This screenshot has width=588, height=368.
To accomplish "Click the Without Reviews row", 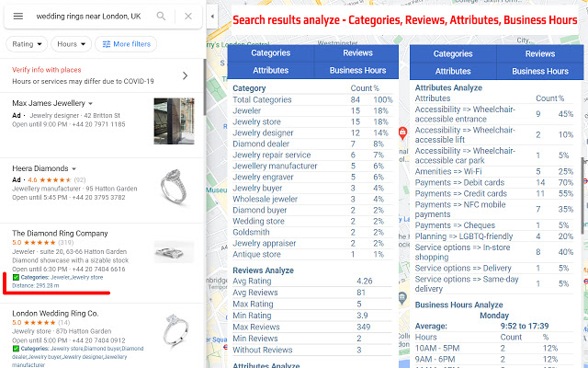I will coord(312,350).
